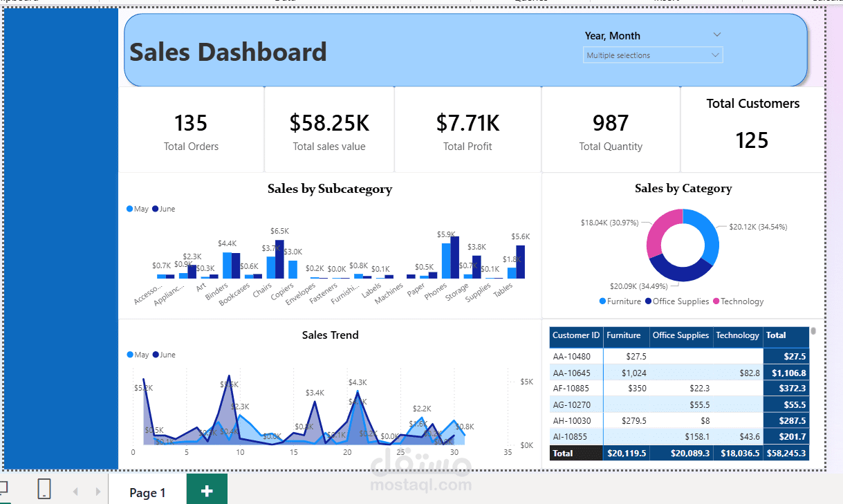
Task: Click the June legend in Sales by Subcategory
Action: point(164,209)
